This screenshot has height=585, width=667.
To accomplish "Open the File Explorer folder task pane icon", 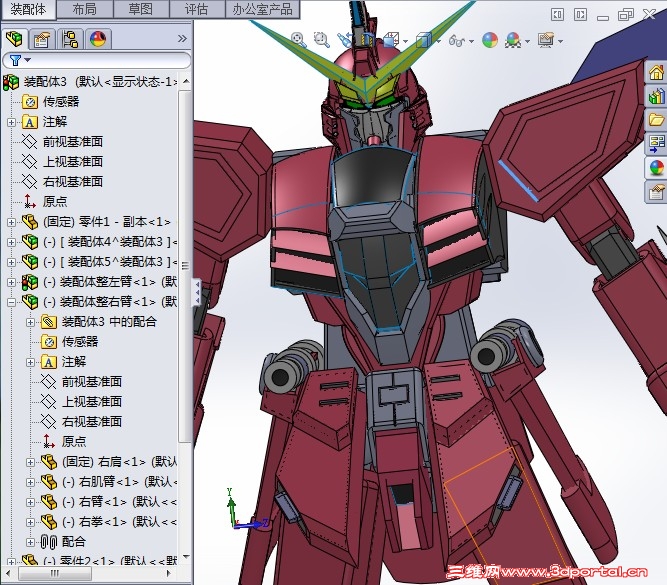I will pos(656,120).
